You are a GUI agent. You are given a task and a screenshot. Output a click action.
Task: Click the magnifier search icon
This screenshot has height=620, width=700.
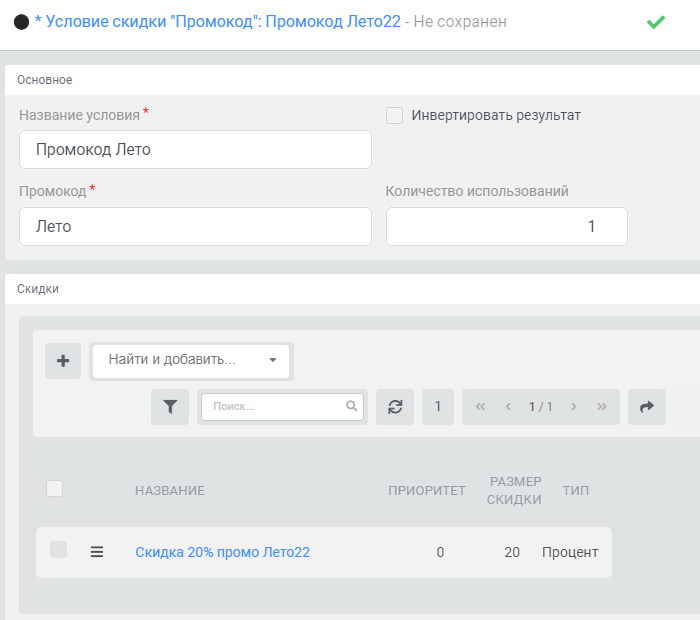(x=352, y=406)
